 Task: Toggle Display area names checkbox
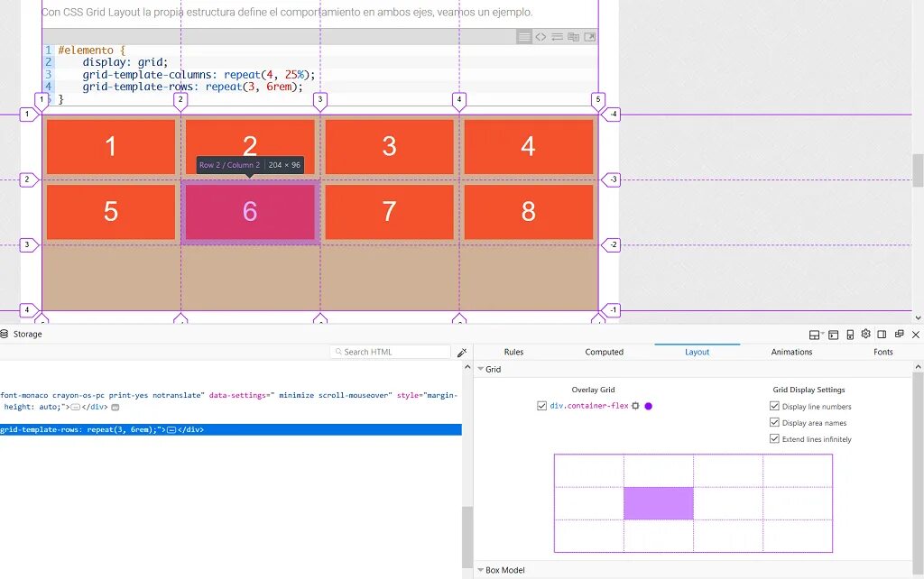click(774, 422)
